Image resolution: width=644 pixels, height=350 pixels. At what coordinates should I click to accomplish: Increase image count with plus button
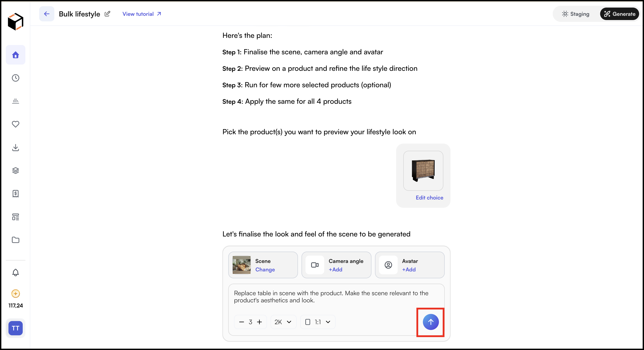(259, 322)
